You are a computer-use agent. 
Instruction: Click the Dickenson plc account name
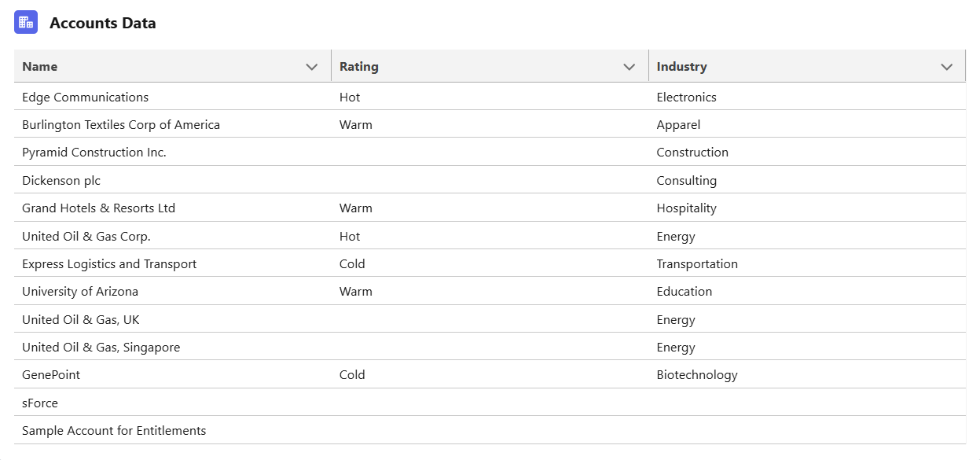click(x=61, y=181)
